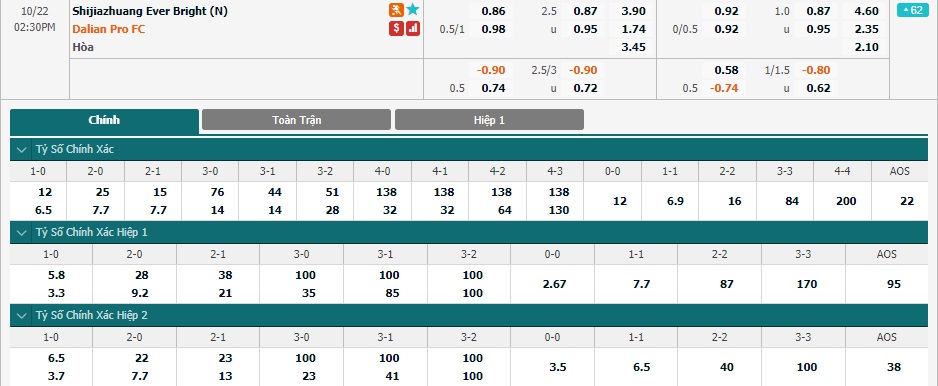Select first-half over 1.0 odds 0.87
Screen dimensions: 938x386
[x=818, y=11]
